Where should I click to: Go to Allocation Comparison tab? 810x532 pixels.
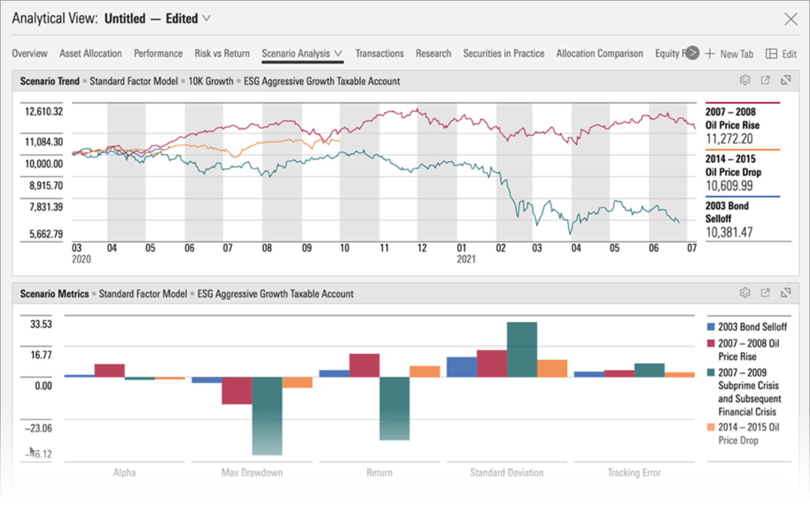(x=599, y=53)
